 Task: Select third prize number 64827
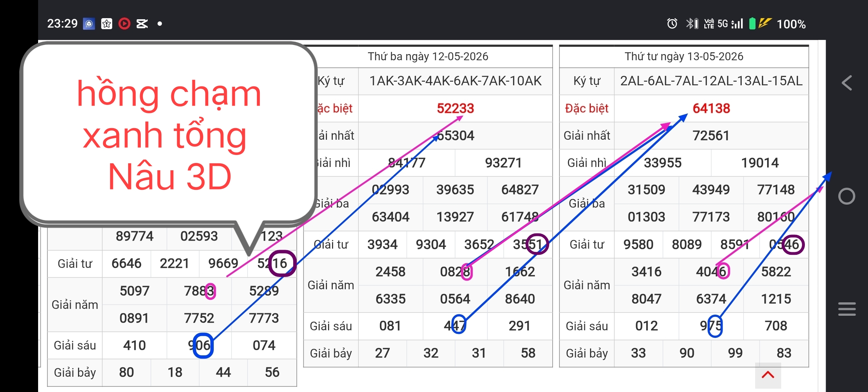tap(520, 189)
